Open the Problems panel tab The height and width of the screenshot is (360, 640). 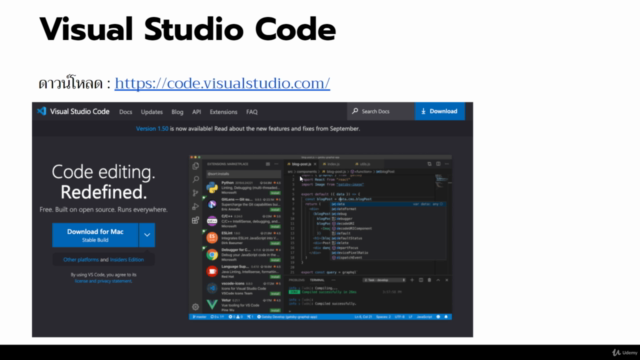click(x=297, y=280)
